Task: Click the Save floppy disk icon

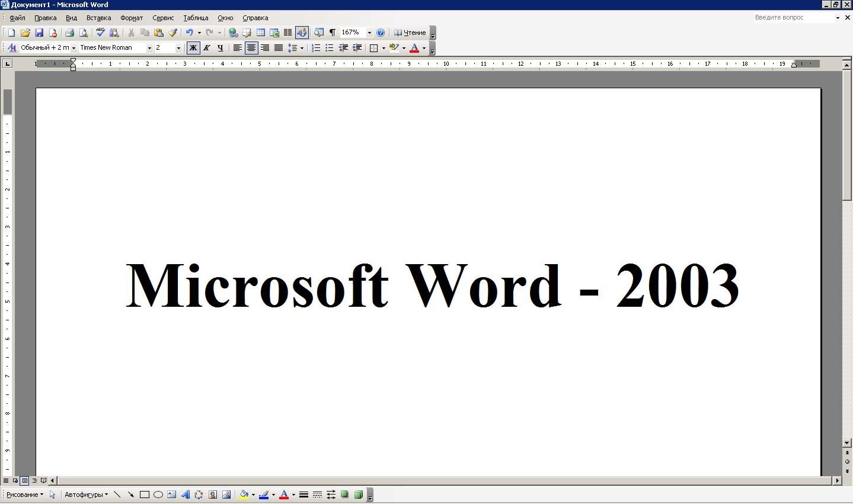Action: click(39, 33)
